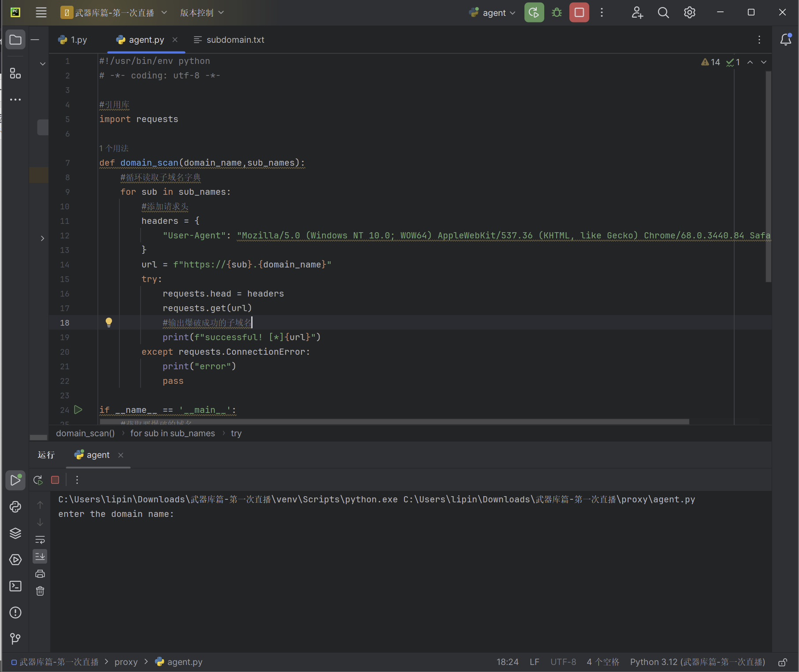Click the 1 typo check indicator
Viewport: 799px width, 672px height.
(x=733, y=62)
